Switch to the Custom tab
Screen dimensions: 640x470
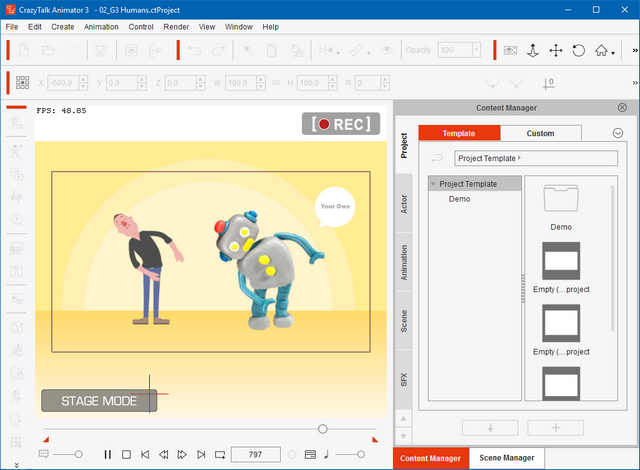[x=540, y=133]
